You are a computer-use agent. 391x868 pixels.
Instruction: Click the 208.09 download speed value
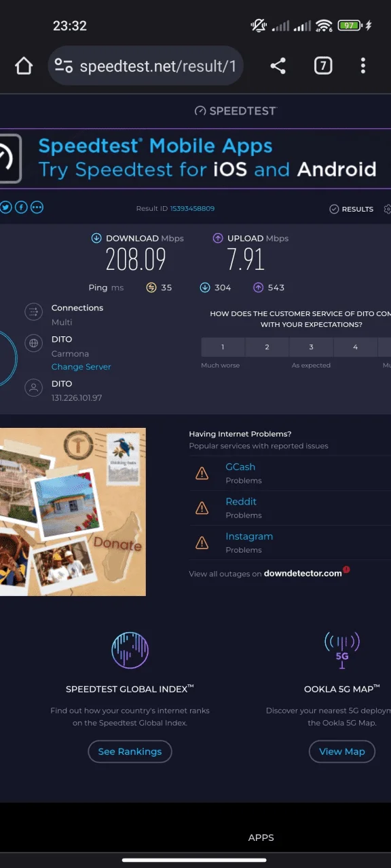click(136, 260)
